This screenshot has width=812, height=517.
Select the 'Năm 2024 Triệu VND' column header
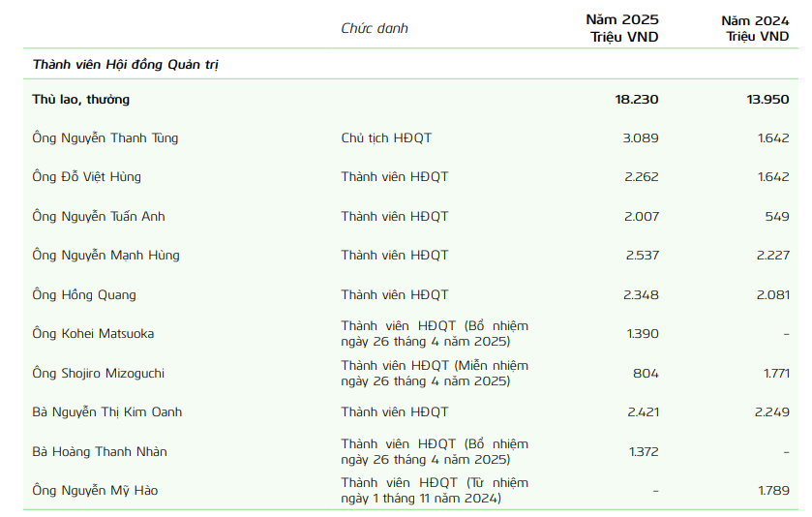(756, 27)
